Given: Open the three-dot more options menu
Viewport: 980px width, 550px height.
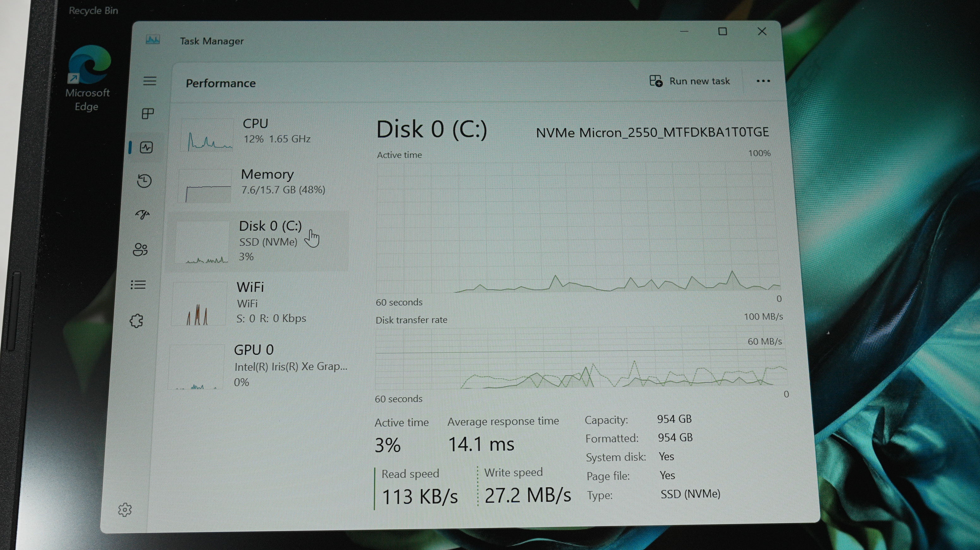Looking at the screenshot, I should tap(763, 81).
